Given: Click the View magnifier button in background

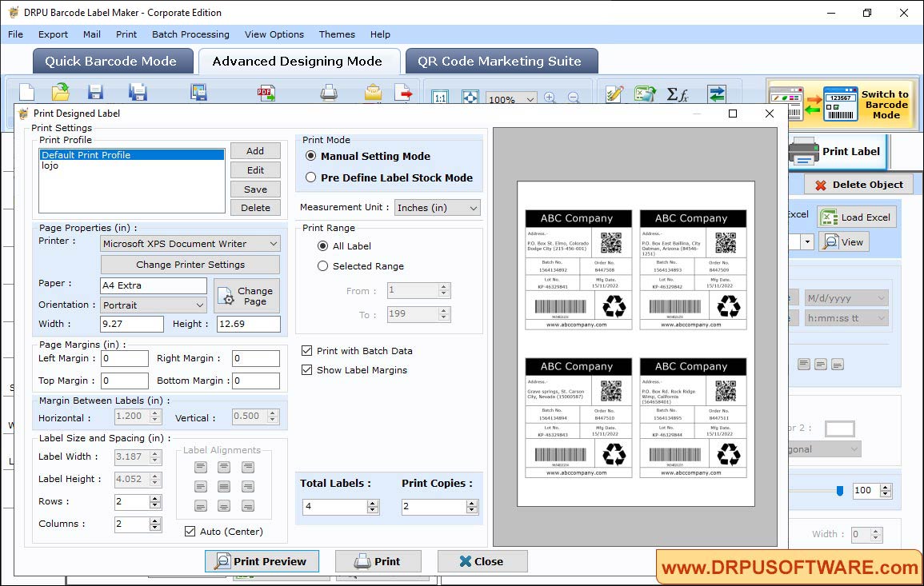Looking at the screenshot, I should pos(844,242).
